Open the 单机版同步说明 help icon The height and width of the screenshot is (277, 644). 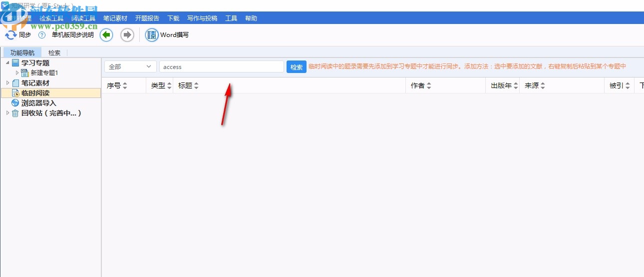[x=42, y=35]
